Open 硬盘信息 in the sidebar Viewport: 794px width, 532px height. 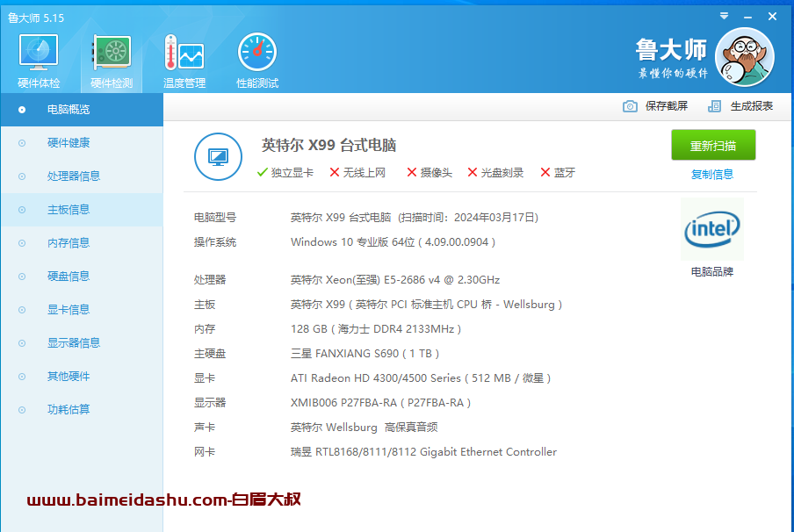coord(82,277)
